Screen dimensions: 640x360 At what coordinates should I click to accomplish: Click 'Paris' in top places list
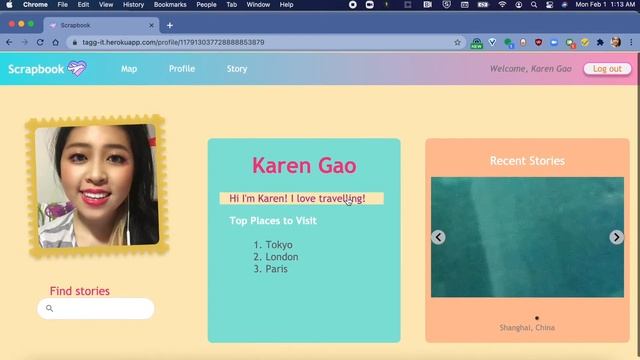click(276, 269)
